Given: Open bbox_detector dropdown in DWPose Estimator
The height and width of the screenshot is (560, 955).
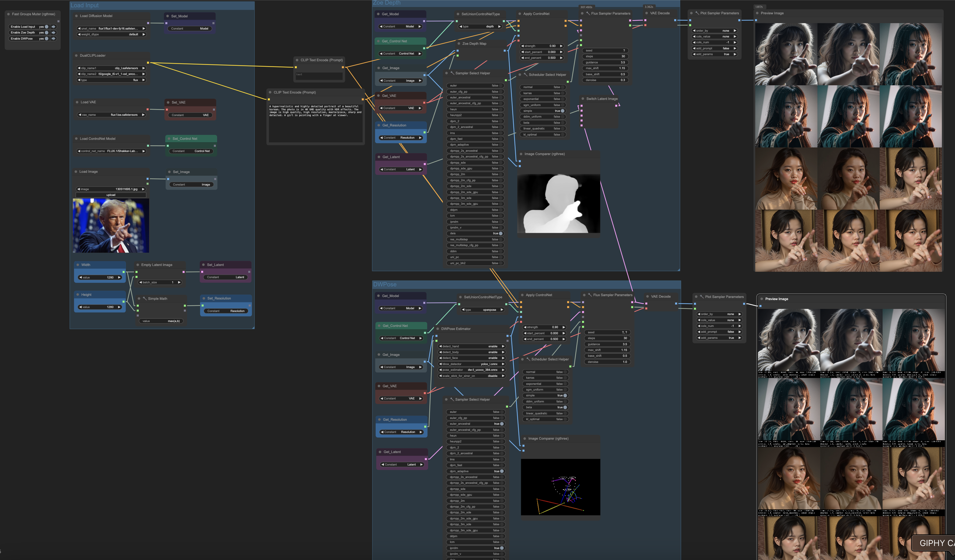Looking at the screenshot, I should (x=471, y=364).
